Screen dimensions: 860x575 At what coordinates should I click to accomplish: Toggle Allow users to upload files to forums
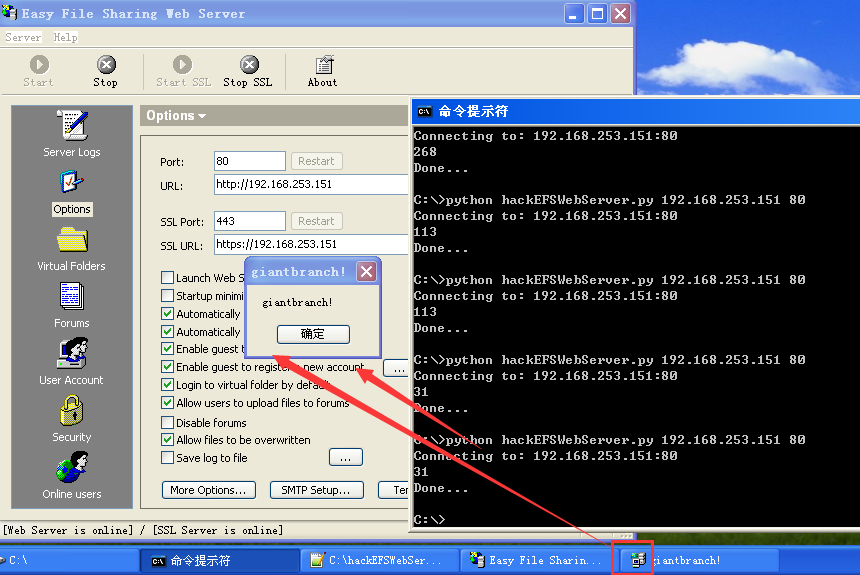pyautogui.click(x=167, y=403)
